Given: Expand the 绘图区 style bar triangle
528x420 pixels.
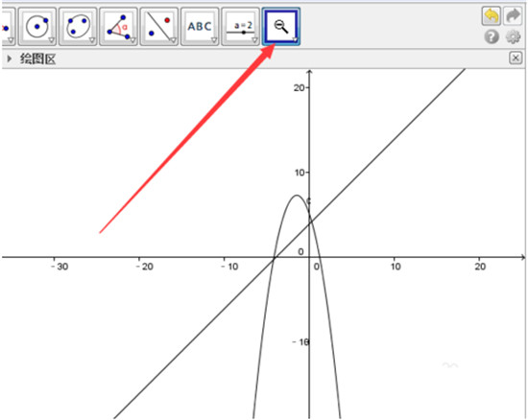Looking at the screenshot, I should coord(9,58).
